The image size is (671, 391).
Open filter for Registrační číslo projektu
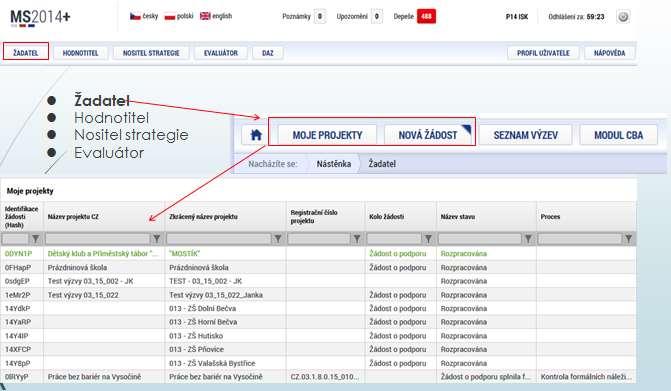pyautogui.click(x=356, y=239)
